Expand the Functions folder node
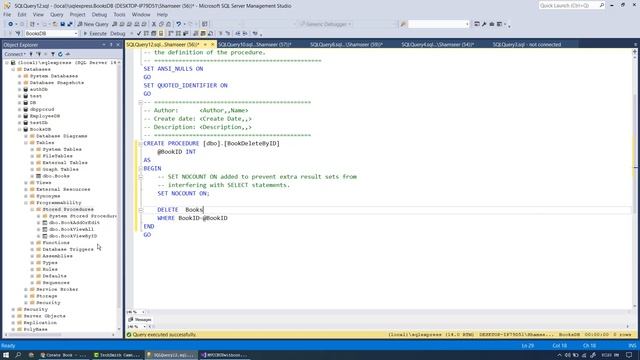The width and height of the screenshot is (640, 360). click(x=32, y=243)
